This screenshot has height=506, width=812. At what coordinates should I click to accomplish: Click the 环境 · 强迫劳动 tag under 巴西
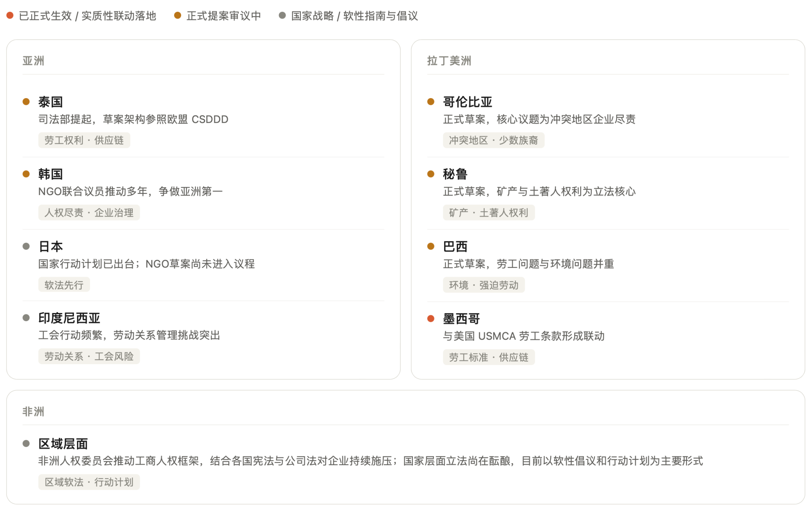coord(483,285)
